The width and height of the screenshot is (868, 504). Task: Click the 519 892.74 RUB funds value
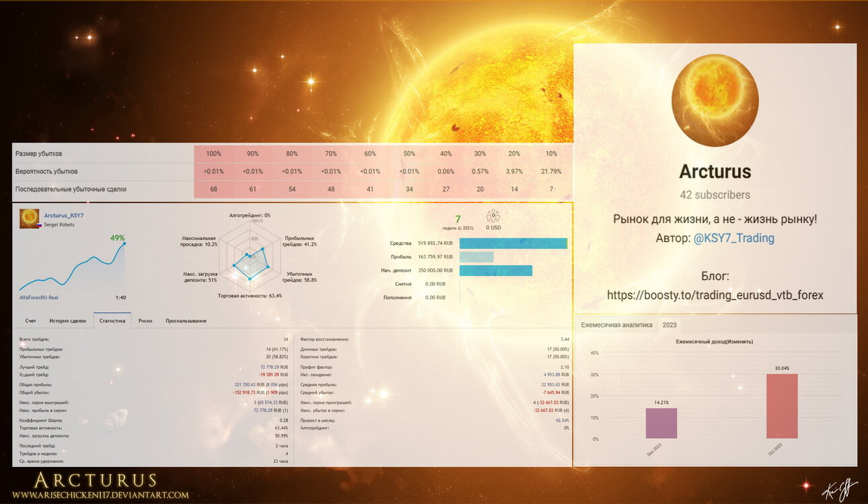[435, 244]
